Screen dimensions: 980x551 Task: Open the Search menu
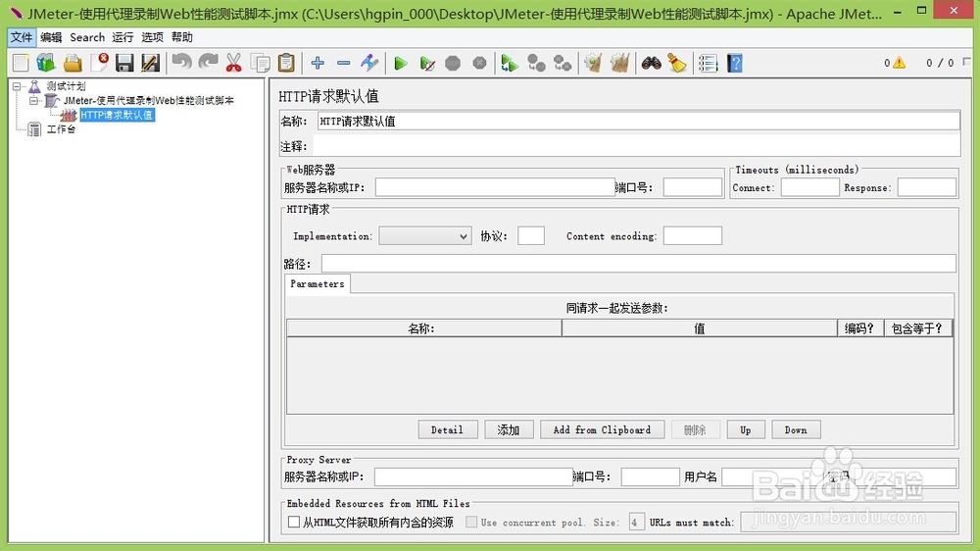(x=87, y=37)
